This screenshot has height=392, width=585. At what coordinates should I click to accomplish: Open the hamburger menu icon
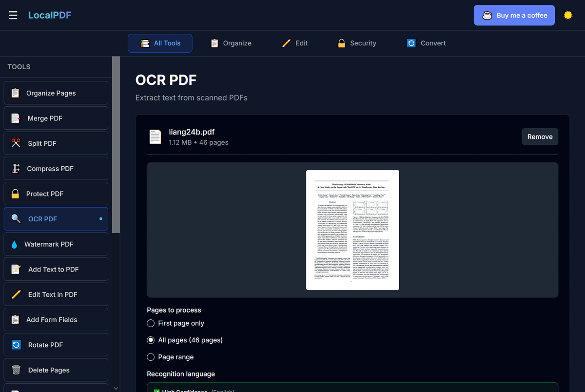pos(13,15)
